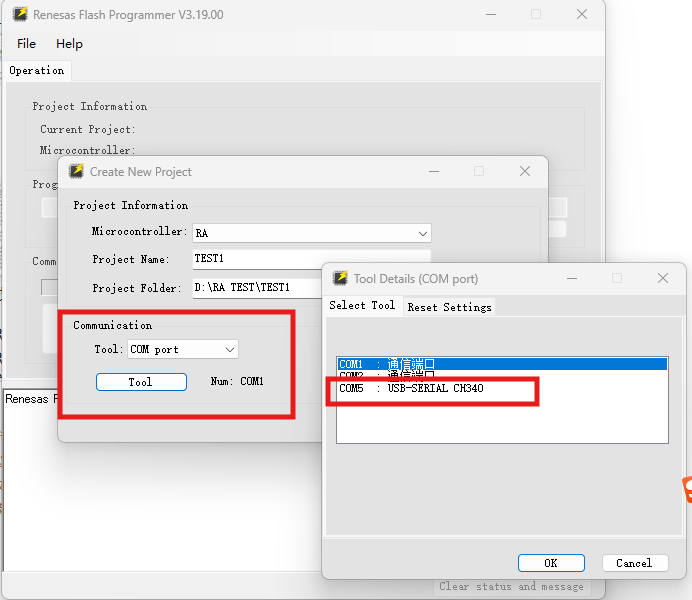Open the Help menu

(x=69, y=44)
